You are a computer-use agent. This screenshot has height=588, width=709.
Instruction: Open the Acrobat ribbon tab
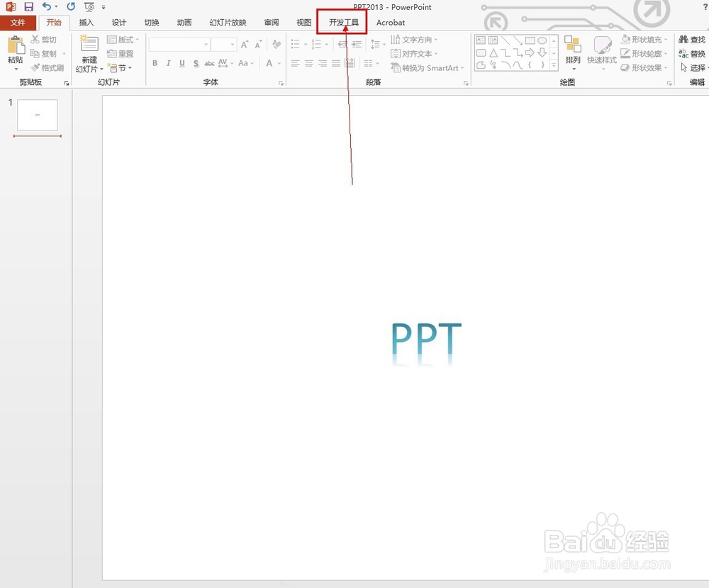click(391, 22)
